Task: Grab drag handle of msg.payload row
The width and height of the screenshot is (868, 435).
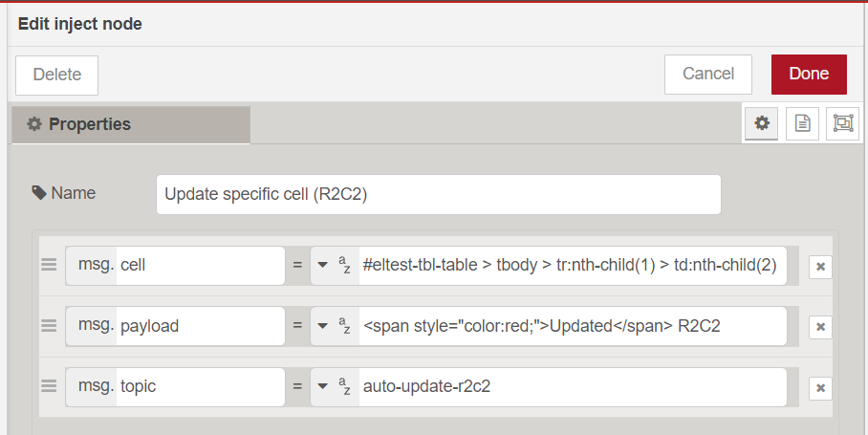Action: (x=49, y=325)
